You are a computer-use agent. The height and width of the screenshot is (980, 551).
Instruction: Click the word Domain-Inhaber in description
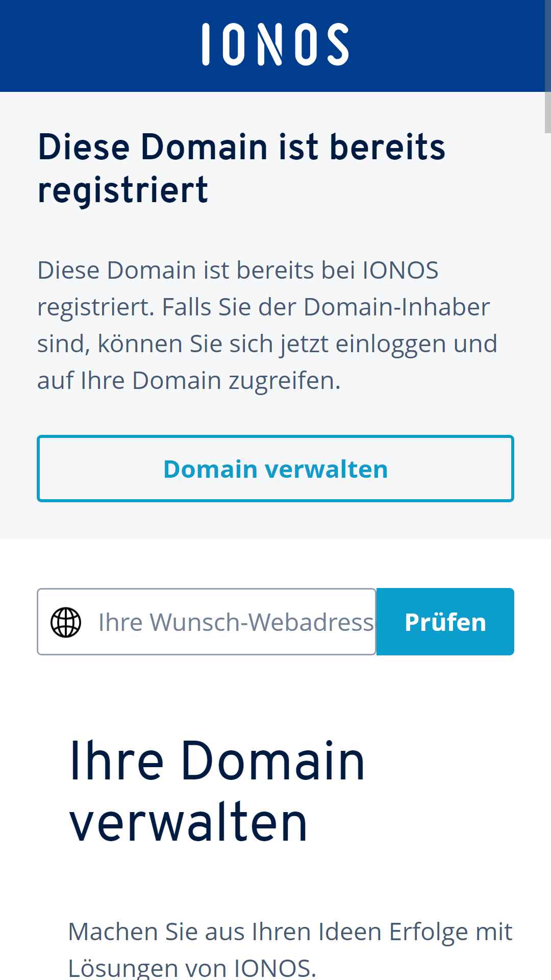[397, 307]
